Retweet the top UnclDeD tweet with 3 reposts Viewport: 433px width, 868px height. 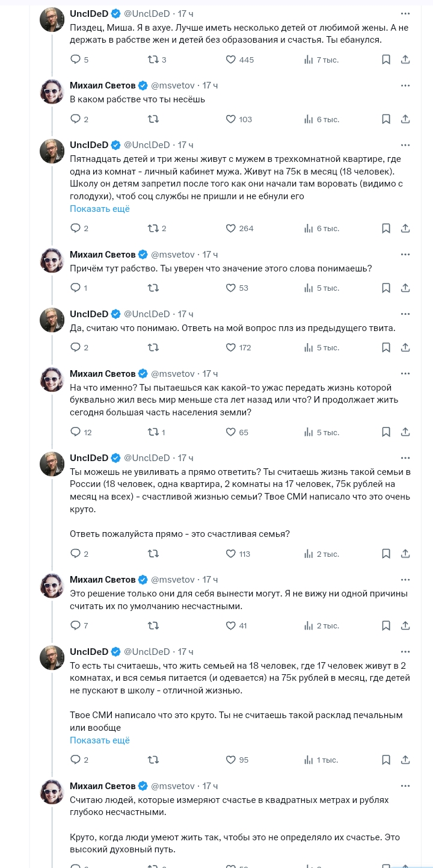pos(153,60)
